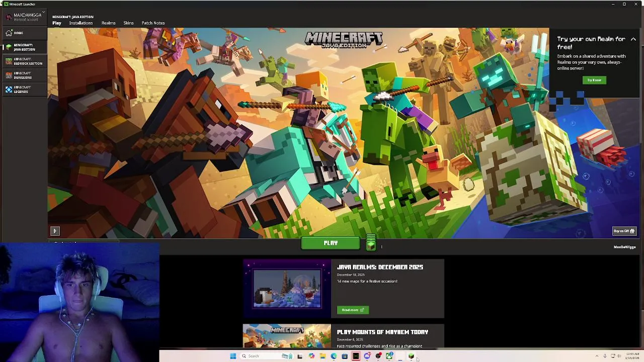Click the MaxDawgga player name label
Screen dimensions: 644x362
click(x=624, y=247)
